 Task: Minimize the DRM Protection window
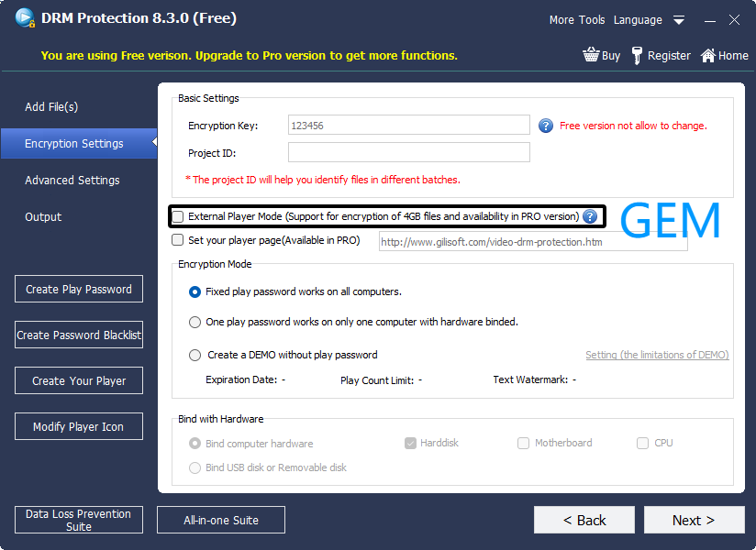click(x=709, y=20)
